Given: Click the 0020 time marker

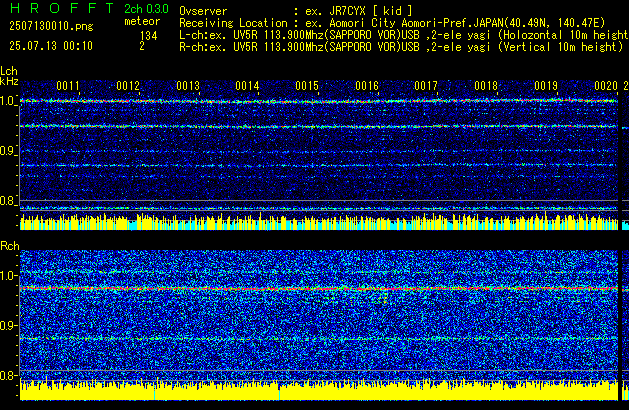Looking at the screenshot, I should point(606,86).
